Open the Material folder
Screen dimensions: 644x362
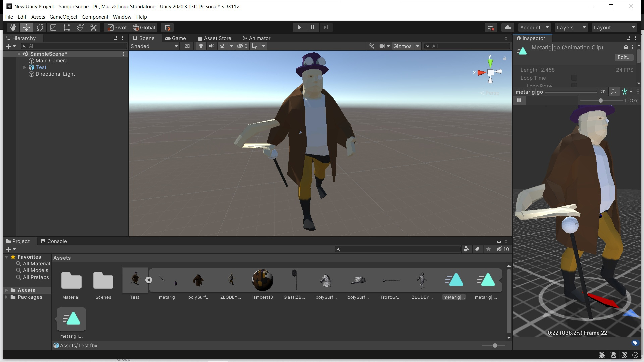(x=71, y=280)
